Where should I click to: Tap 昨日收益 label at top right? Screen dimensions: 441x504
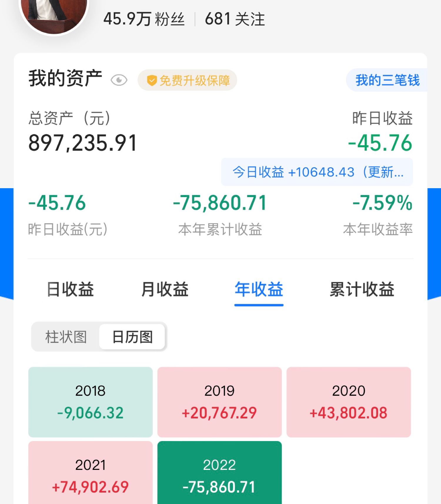tap(382, 118)
